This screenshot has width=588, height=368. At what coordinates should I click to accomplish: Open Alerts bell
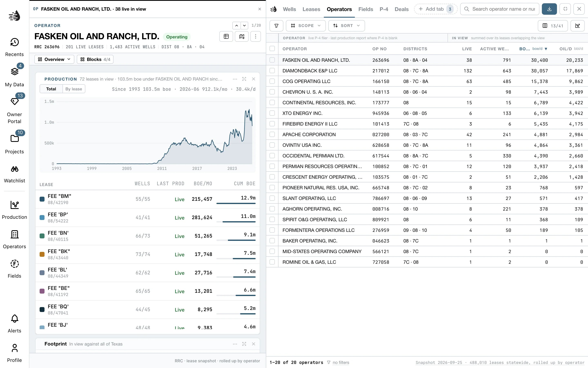[14, 324]
